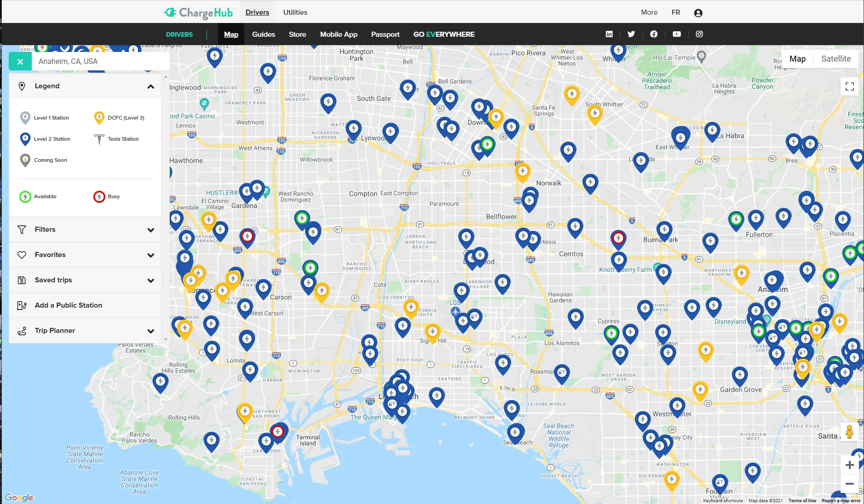
Task: Open the Instagram social icon
Action: pos(699,34)
